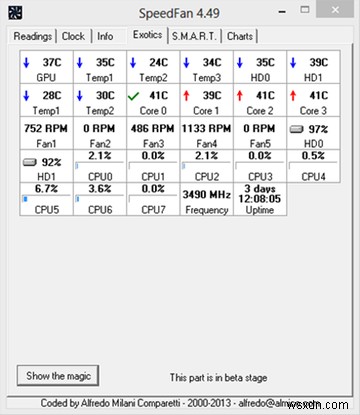
Task: Click the 3490 MHz Frequency cell
Action: coord(206,199)
